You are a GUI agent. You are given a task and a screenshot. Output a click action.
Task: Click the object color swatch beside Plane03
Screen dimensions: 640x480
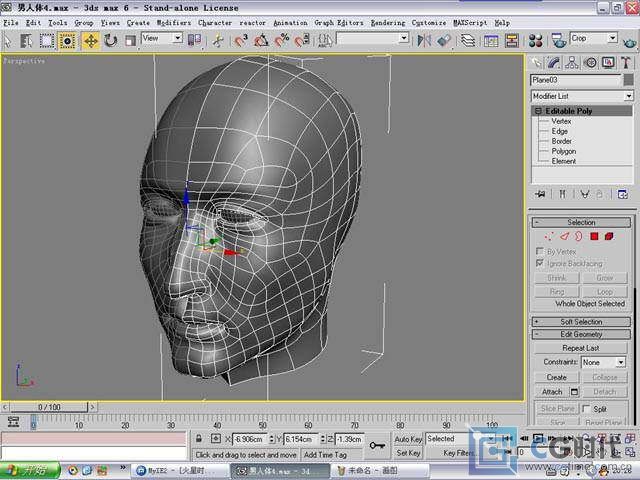tap(629, 80)
